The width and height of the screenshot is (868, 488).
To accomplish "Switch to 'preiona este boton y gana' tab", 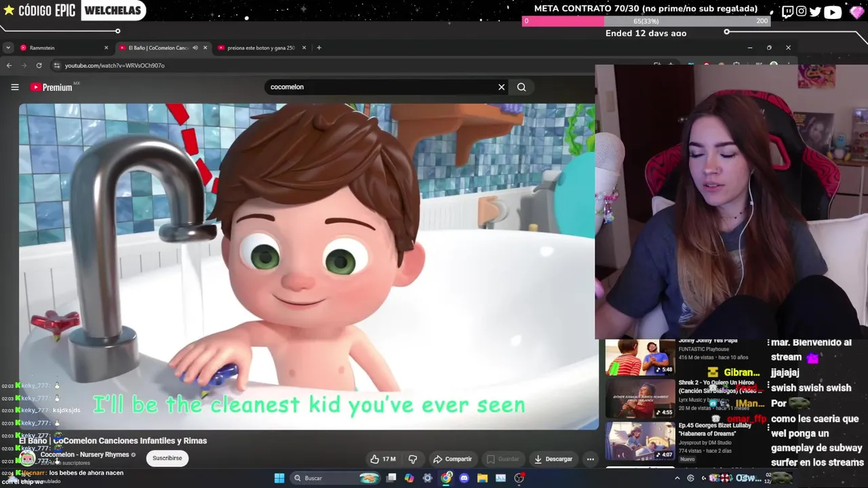I will tap(261, 47).
